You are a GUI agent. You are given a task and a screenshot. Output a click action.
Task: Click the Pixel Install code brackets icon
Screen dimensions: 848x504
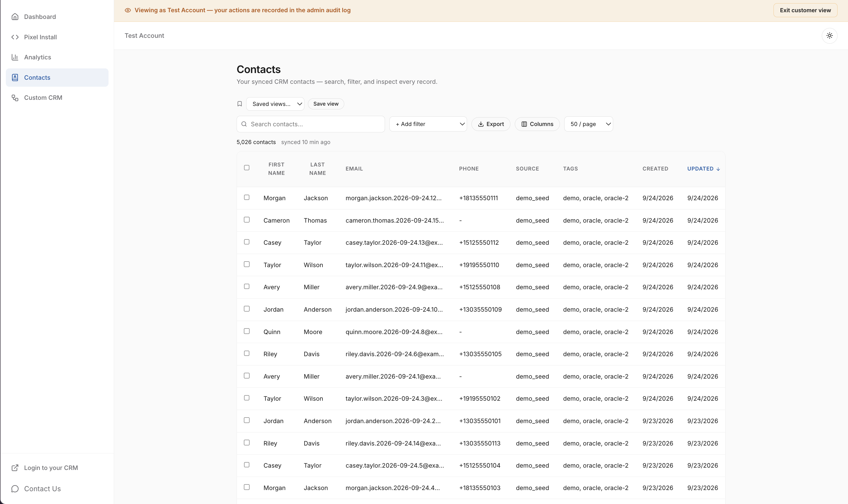pyautogui.click(x=15, y=37)
